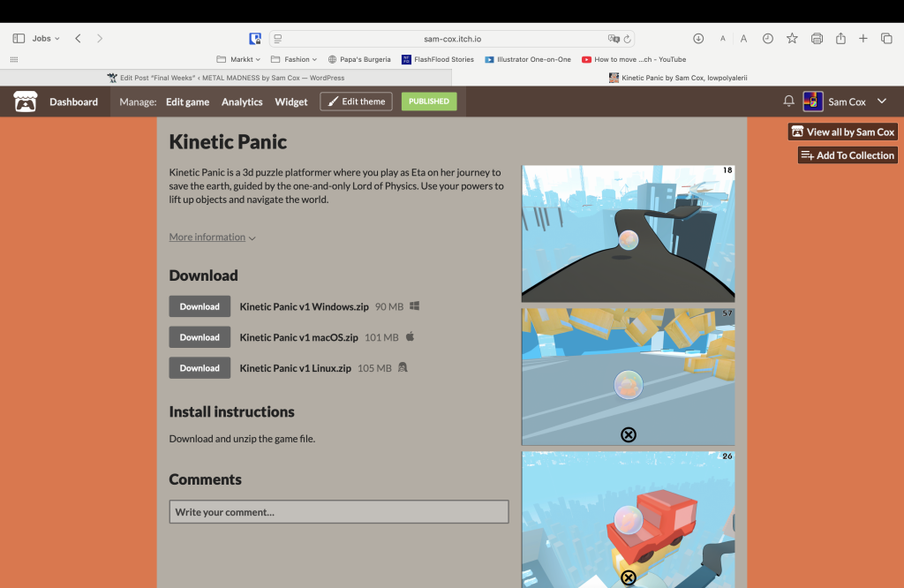The image size is (904, 588).
Task: Click the '90 MB' file size text
Action: point(389,306)
